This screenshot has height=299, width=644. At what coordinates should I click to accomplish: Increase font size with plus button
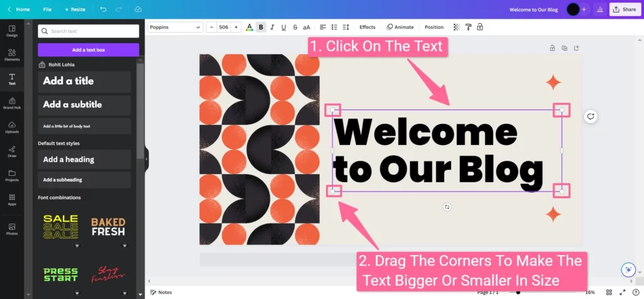(236, 27)
